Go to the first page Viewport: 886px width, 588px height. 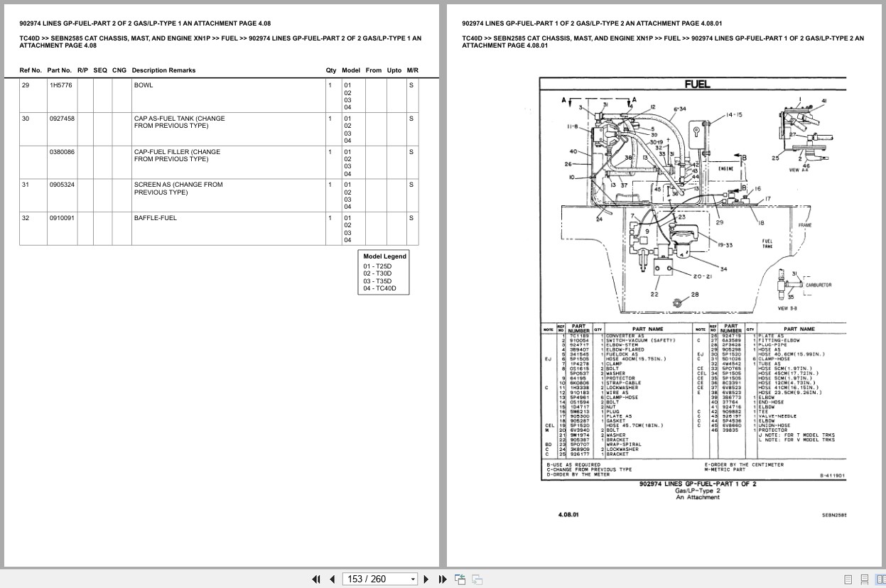click(316, 579)
